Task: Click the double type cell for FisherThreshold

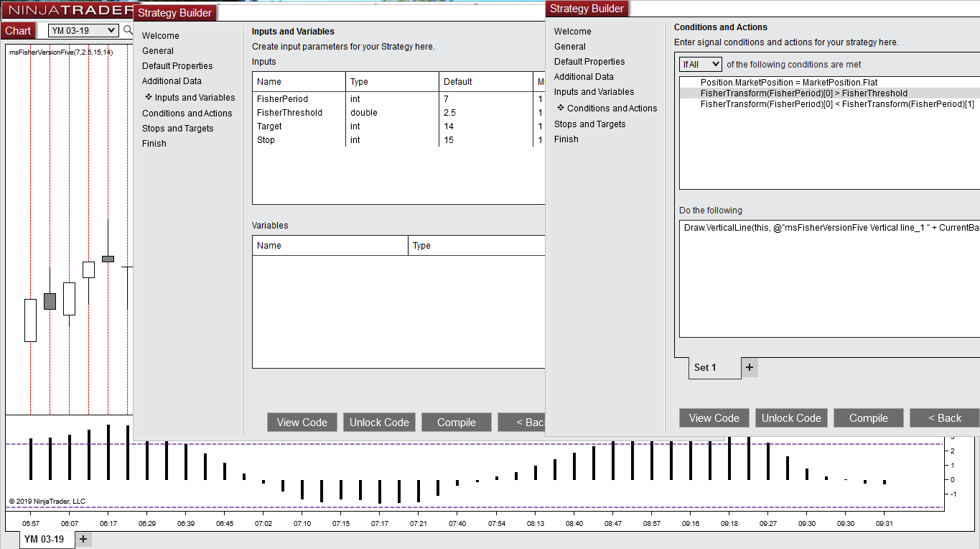Action: coord(364,113)
